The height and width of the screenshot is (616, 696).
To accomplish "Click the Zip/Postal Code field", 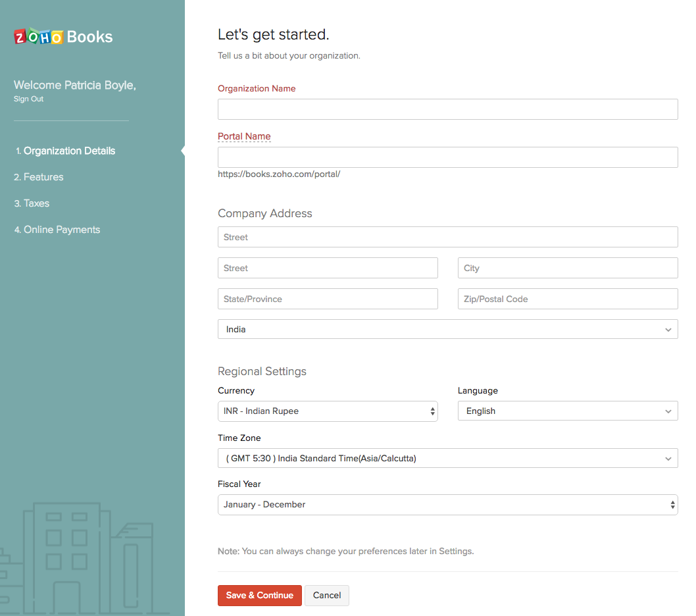I will click(567, 299).
